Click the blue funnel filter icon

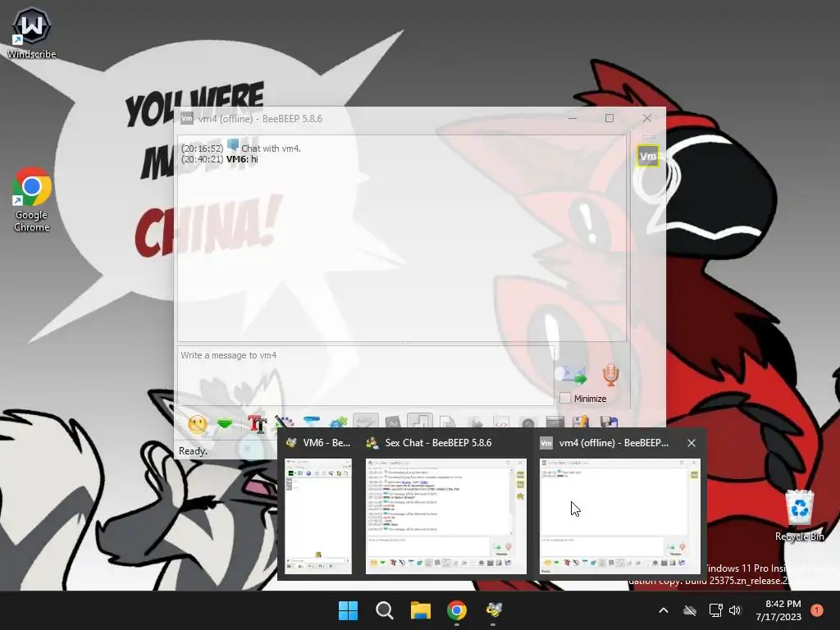[311, 422]
